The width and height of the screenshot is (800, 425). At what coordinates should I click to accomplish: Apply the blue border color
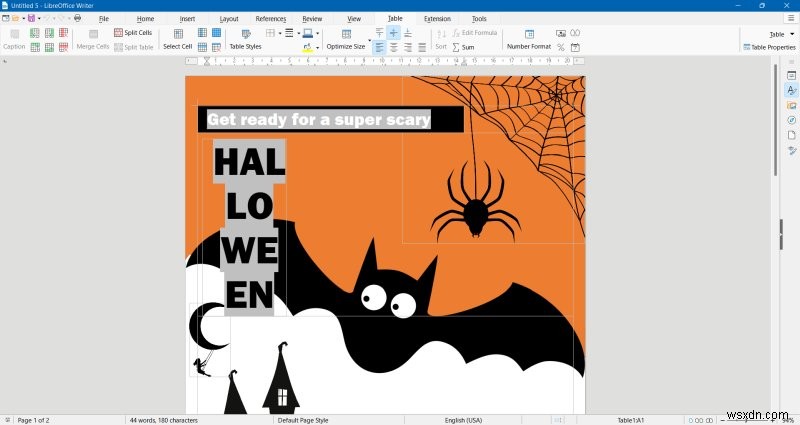308,33
